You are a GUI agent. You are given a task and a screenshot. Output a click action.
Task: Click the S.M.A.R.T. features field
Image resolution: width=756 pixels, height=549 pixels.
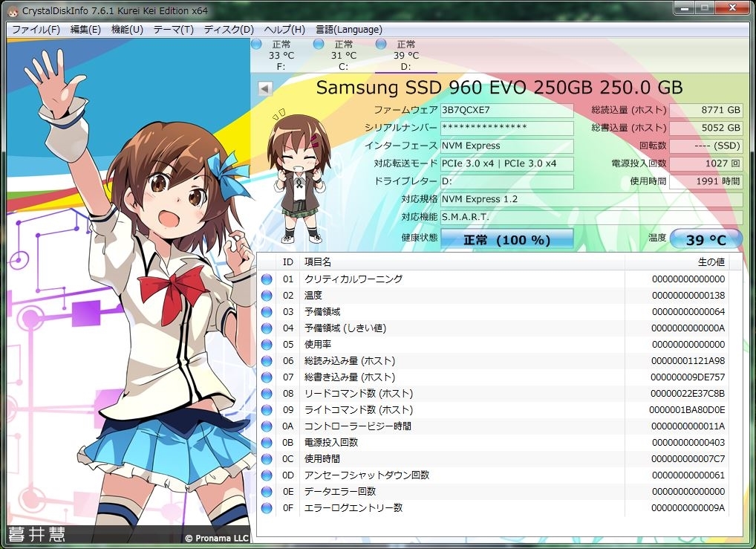pyautogui.click(x=591, y=217)
